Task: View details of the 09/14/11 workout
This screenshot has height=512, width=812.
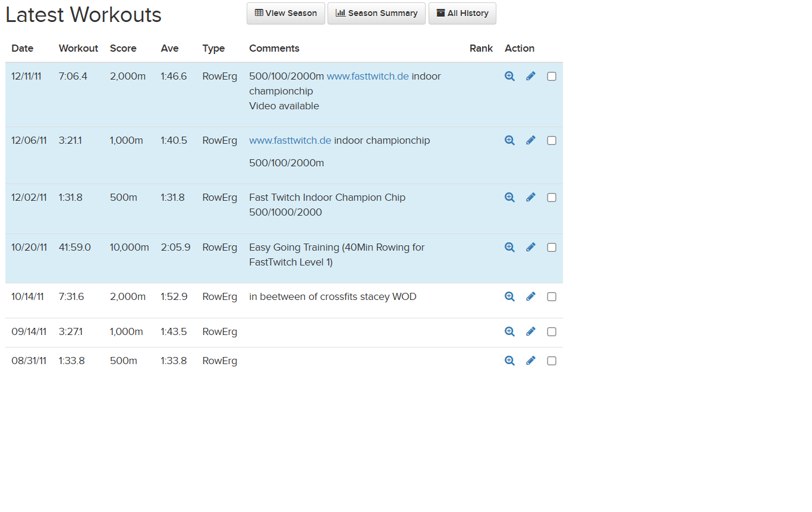Action: point(509,331)
